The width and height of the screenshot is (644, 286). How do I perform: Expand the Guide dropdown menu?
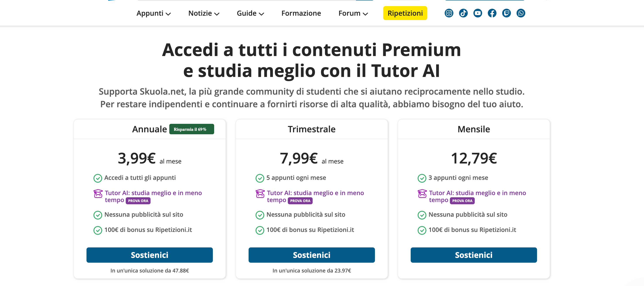250,13
